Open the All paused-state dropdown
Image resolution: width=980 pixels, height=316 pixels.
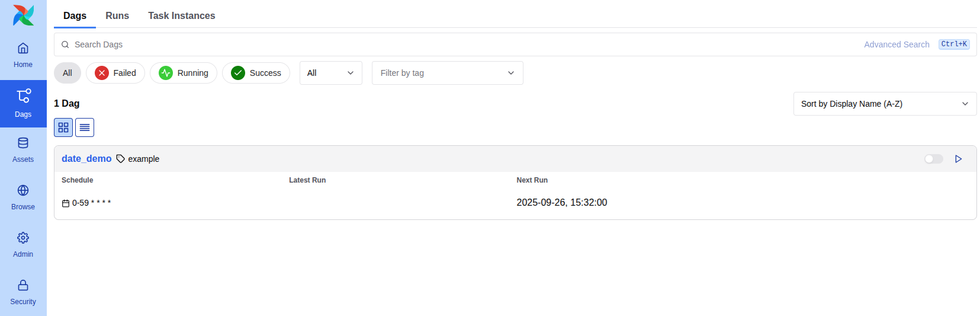tap(330, 73)
